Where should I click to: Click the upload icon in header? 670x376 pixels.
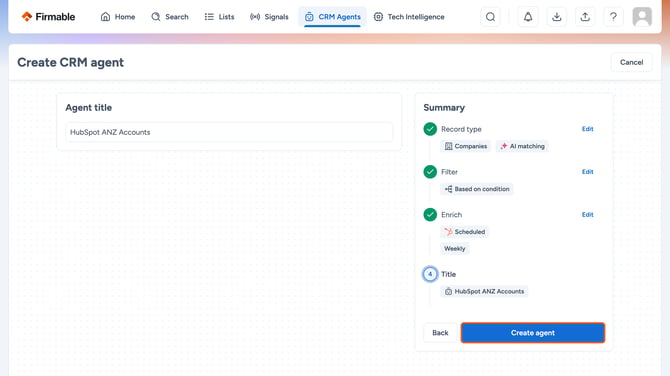pos(585,17)
